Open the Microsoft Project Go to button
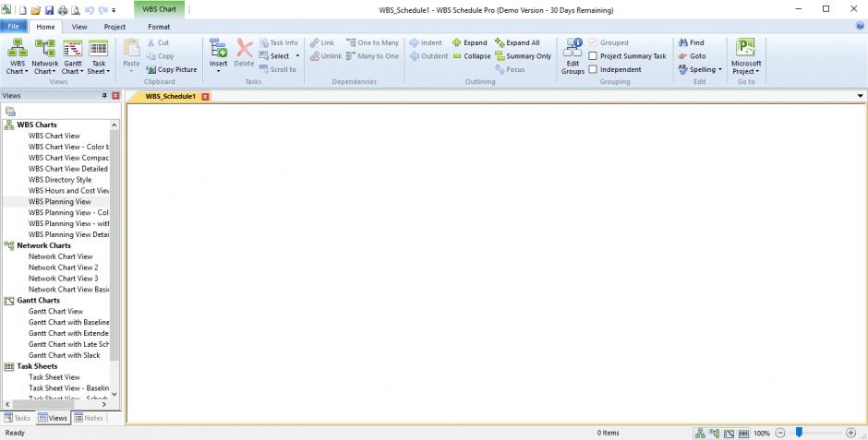The height and width of the screenshot is (440, 868). click(746, 56)
